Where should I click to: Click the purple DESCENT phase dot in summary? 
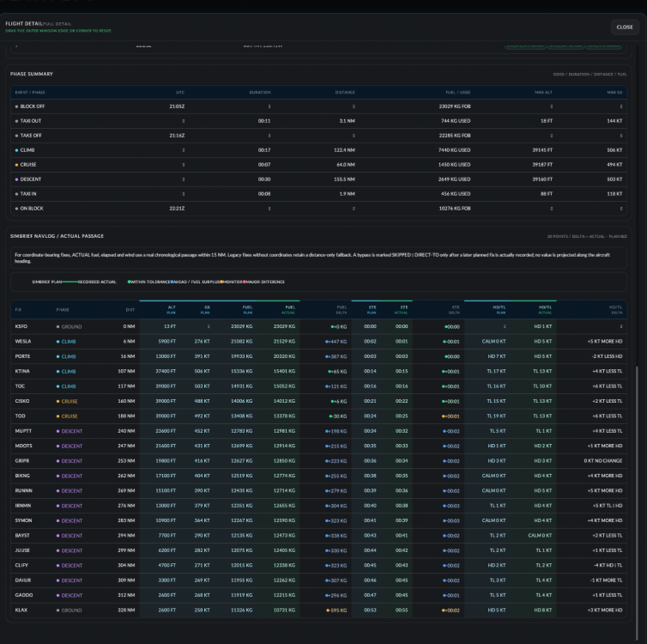[x=16, y=179]
